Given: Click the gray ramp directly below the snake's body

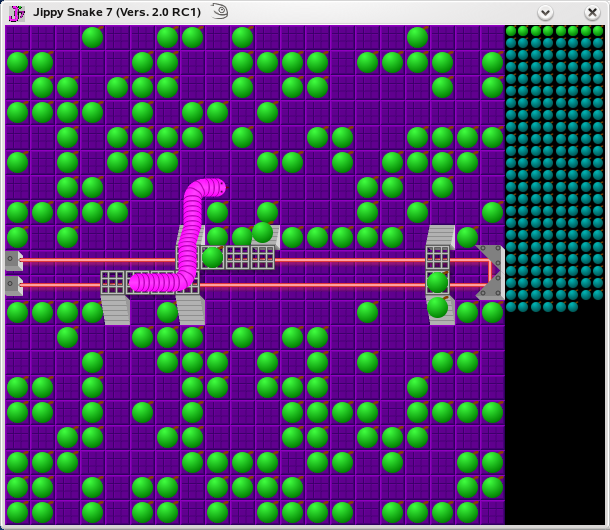Looking at the screenshot, I should [191, 310].
